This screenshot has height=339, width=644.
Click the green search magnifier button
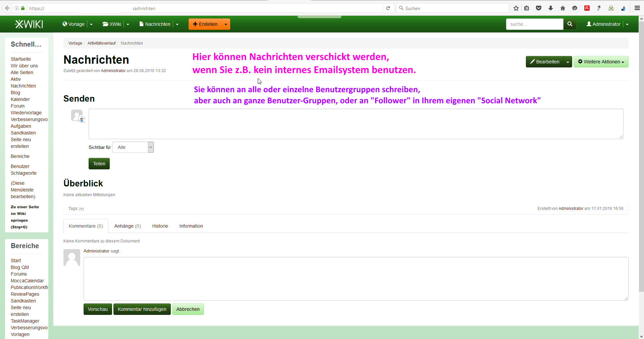point(569,24)
